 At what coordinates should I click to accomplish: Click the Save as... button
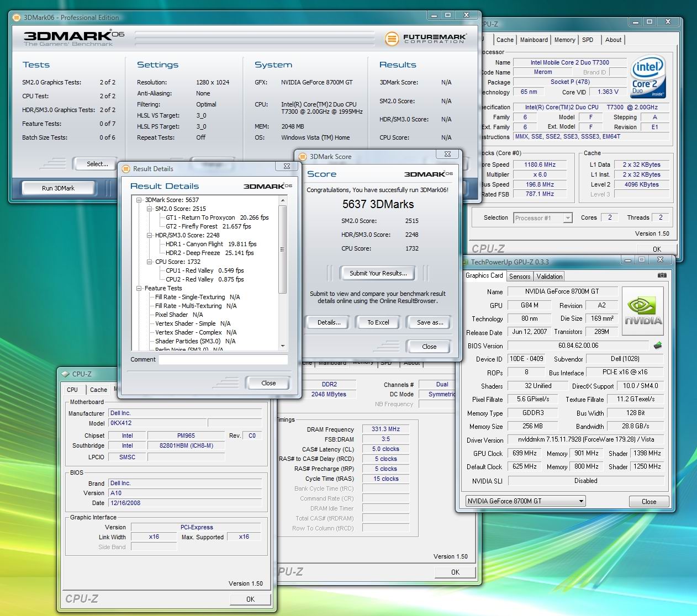tap(429, 322)
